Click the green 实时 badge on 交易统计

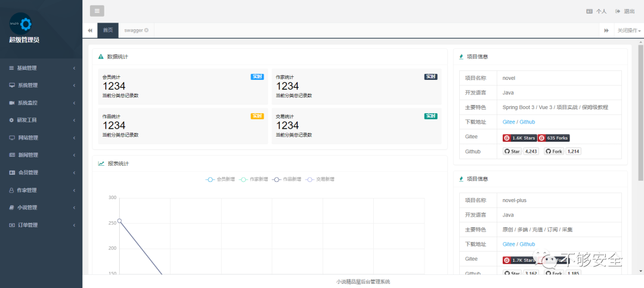click(431, 116)
